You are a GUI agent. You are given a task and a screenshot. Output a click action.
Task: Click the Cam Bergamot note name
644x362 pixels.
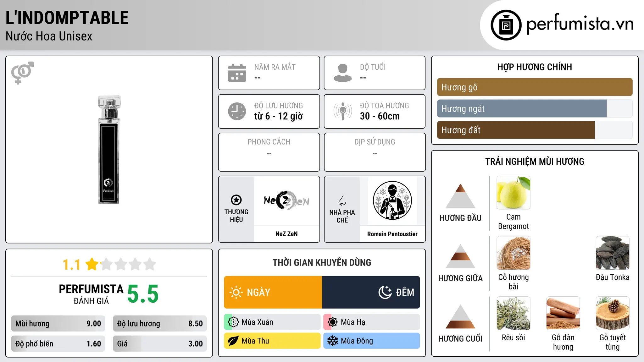click(514, 222)
